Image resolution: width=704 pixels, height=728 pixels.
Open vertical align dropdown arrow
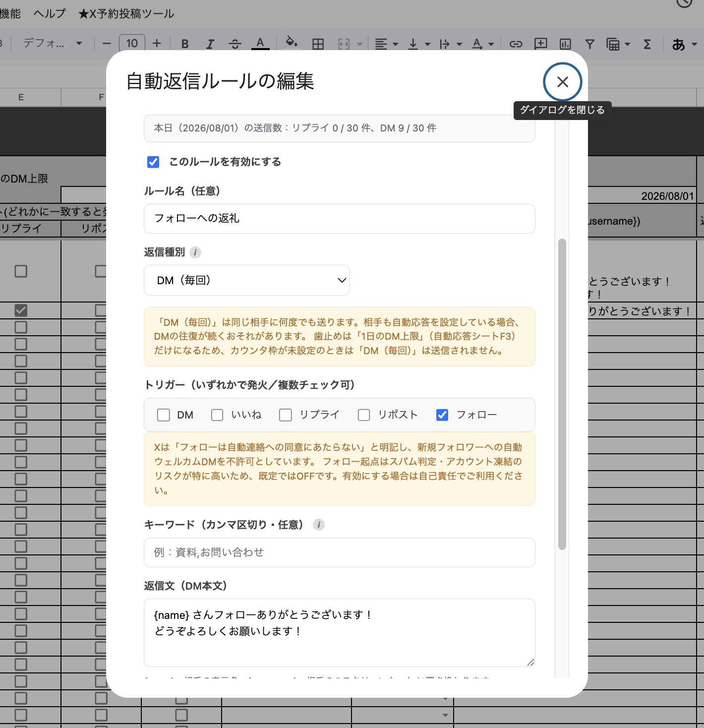point(427,44)
